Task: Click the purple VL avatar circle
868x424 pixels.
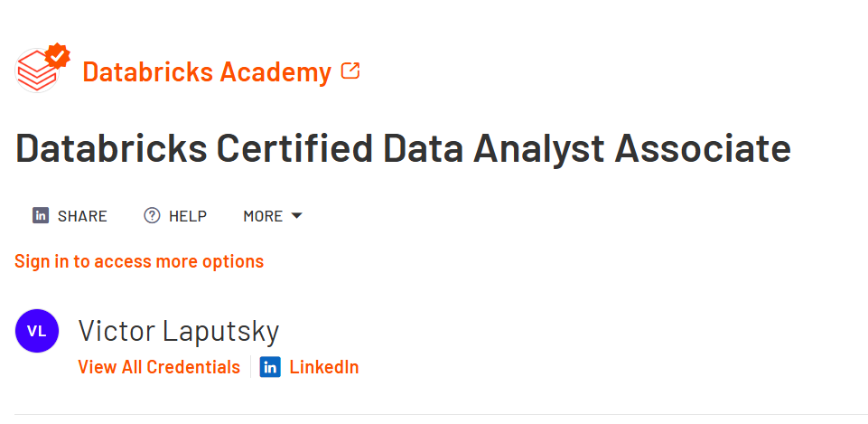Action: click(x=37, y=331)
